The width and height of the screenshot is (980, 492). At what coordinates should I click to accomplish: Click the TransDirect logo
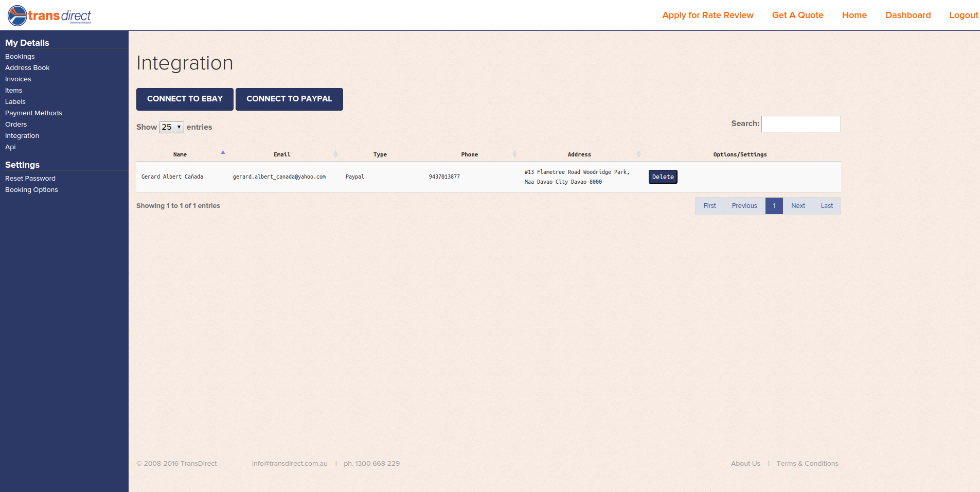point(49,15)
